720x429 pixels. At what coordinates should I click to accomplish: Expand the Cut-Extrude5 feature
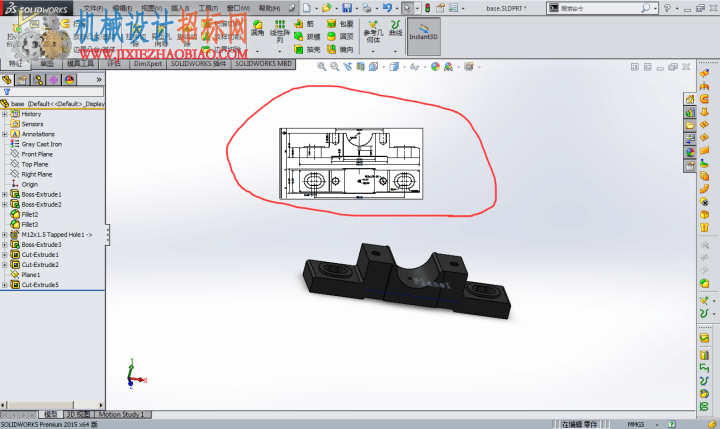5,285
